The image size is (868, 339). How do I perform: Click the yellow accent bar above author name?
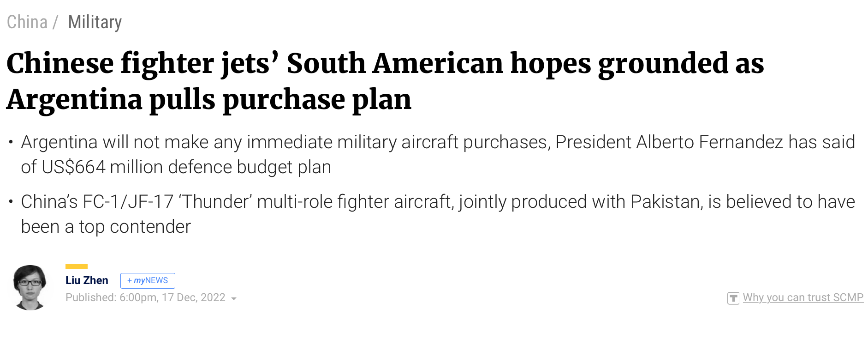(77, 266)
